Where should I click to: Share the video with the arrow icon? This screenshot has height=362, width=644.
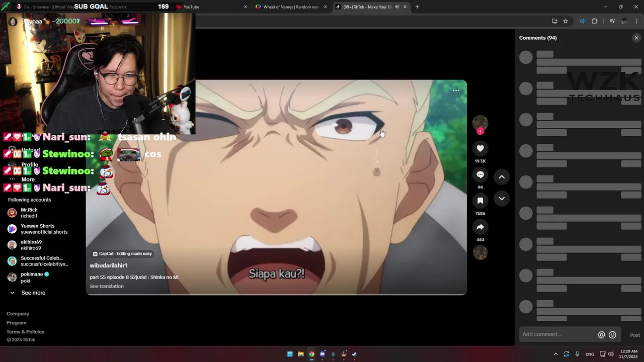click(480, 227)
